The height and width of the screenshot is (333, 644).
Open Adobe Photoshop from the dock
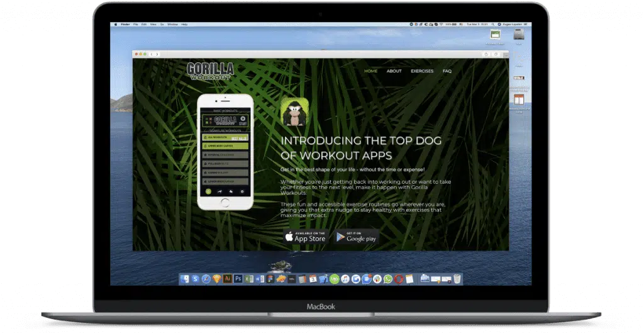tap(238, 279)
